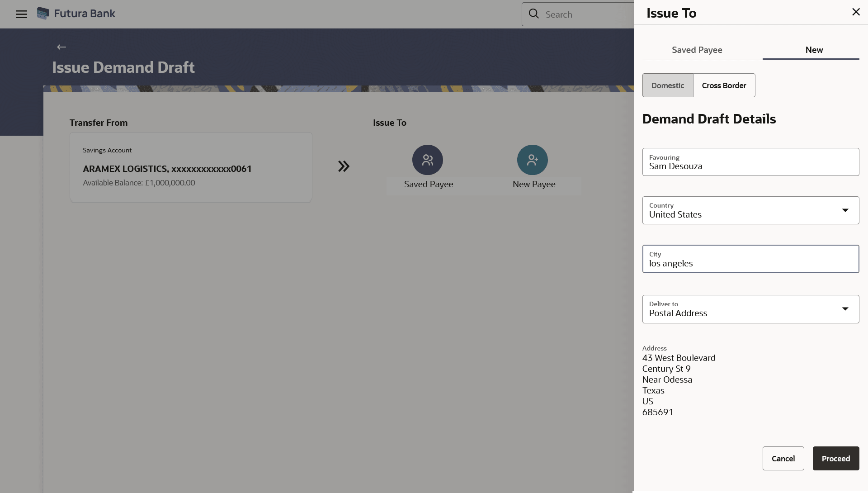Screen dimensions: 868x493
Task: Click the back arrow above Issue Demand Draft
Action: pos(61,47)
